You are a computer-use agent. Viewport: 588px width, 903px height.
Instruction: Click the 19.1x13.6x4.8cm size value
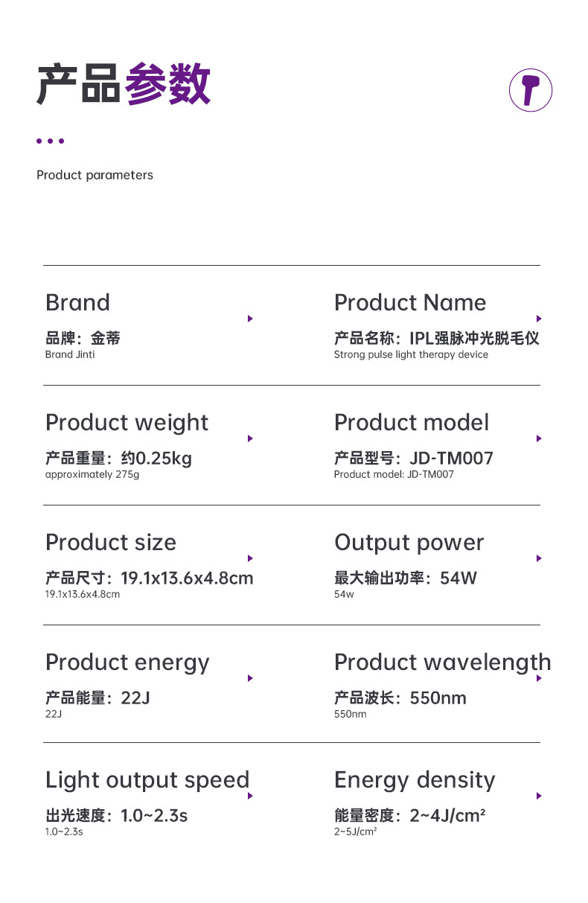click(x=187, y=578)
